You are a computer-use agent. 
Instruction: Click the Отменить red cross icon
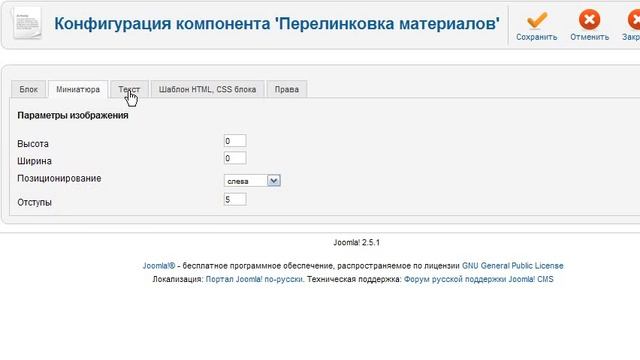(589, 20)
